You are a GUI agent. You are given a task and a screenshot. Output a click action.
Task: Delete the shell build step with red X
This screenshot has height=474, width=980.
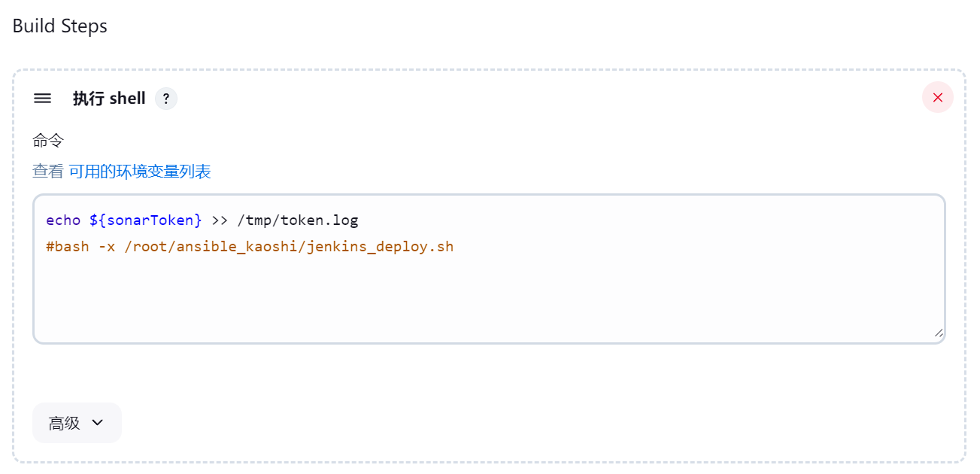pos(938,97)
